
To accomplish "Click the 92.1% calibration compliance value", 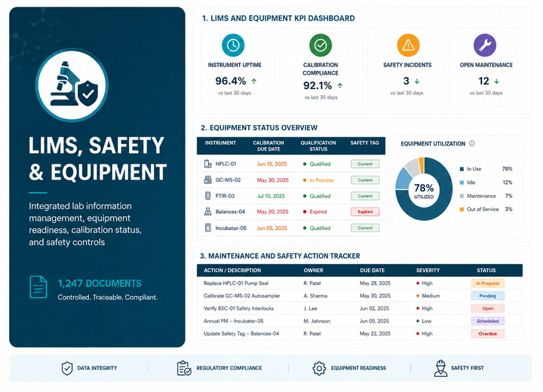I will tap(318, 85).
